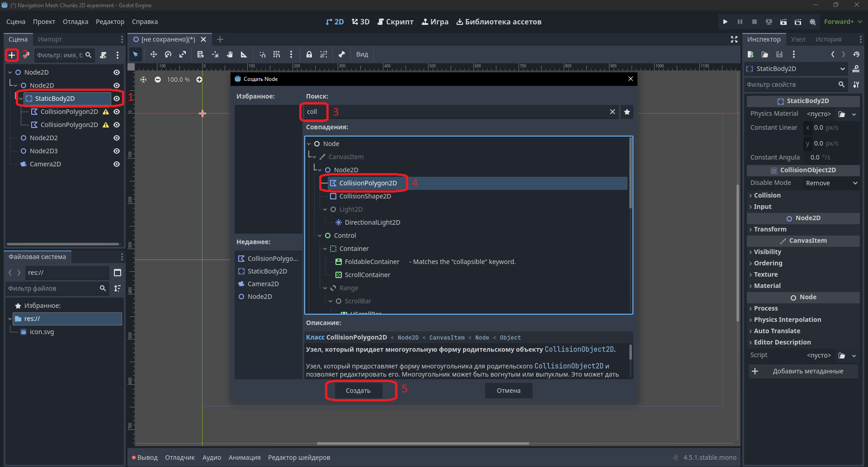Activate the Pan hand tool
Viewport: 868px width, 467px height.
[x=230, y=54]
